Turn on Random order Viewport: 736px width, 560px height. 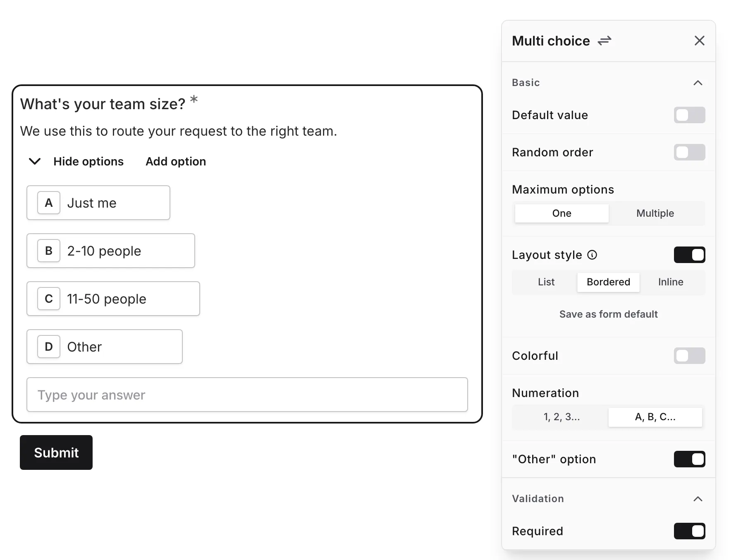pos(689,152)
